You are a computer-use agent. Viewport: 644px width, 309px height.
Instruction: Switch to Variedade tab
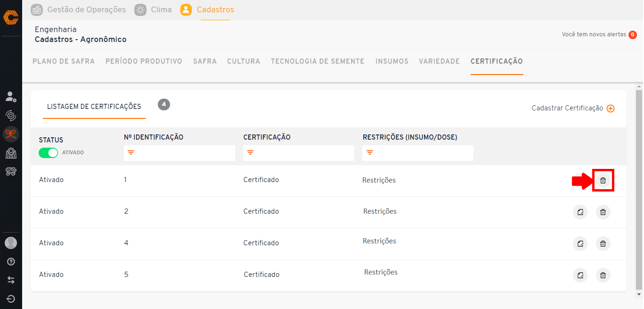coord(440,61)
